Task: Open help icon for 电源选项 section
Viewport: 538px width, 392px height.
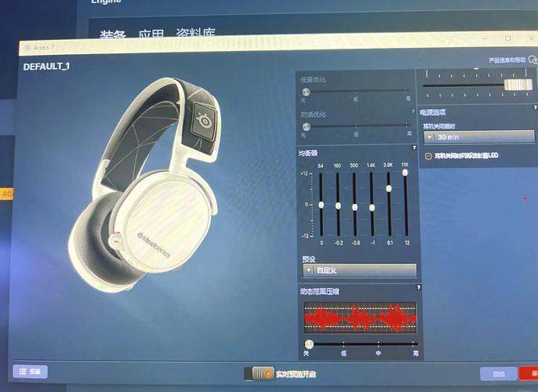Action: 535,107
